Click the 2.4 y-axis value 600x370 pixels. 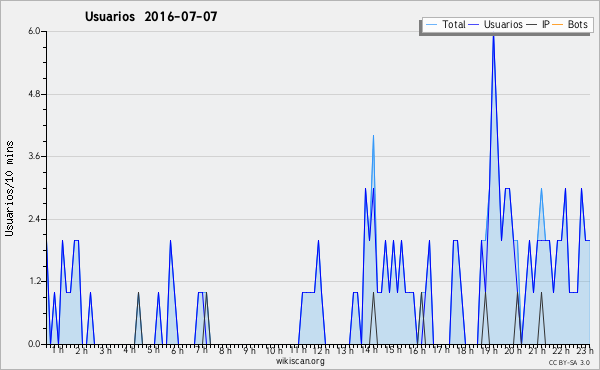coord(34,219)
